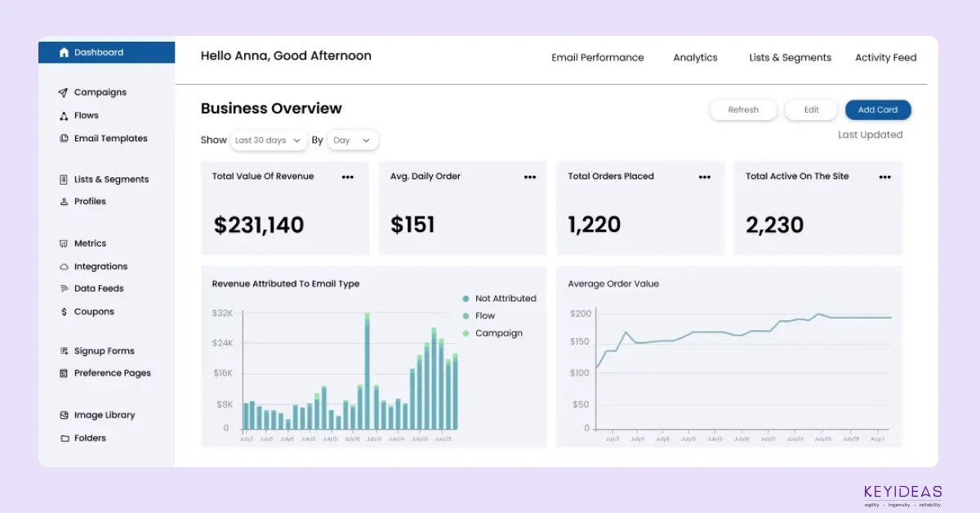Viewport: 980px width, 513px height.
Task: Click the Flows icon in sidebar
Action: (x=64, y=116)
